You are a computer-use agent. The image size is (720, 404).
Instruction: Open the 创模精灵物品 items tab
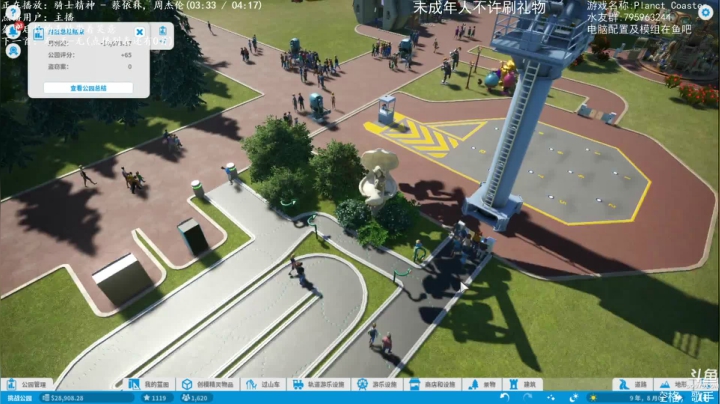[x=208, y=384]
